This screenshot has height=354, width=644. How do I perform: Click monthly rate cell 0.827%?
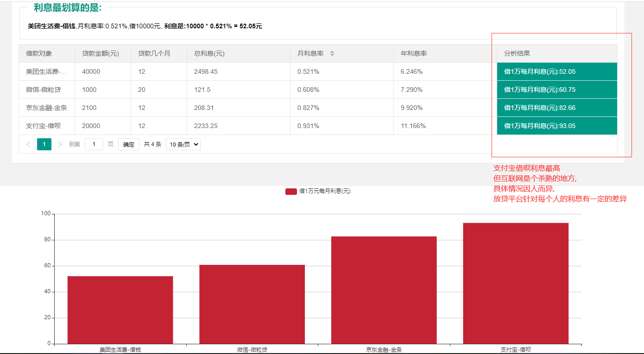[342, 108]
